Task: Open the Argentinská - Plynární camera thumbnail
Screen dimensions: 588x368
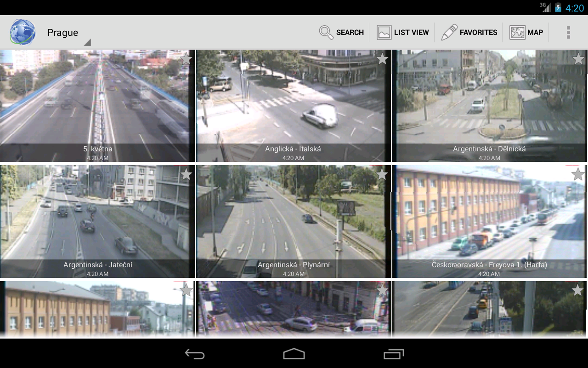Action: pyautogui.click(x=294, y=222)
